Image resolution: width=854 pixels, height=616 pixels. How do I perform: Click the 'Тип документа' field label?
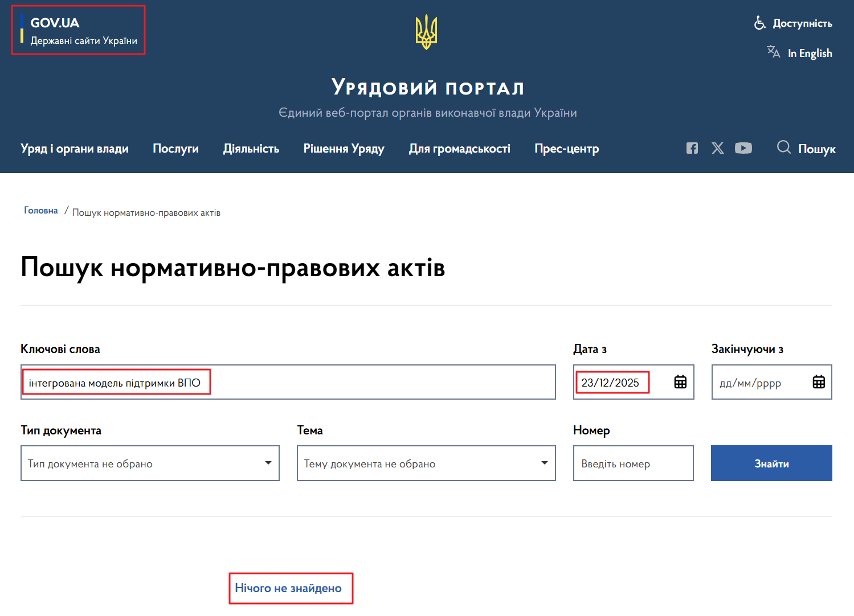coord(61,430)
